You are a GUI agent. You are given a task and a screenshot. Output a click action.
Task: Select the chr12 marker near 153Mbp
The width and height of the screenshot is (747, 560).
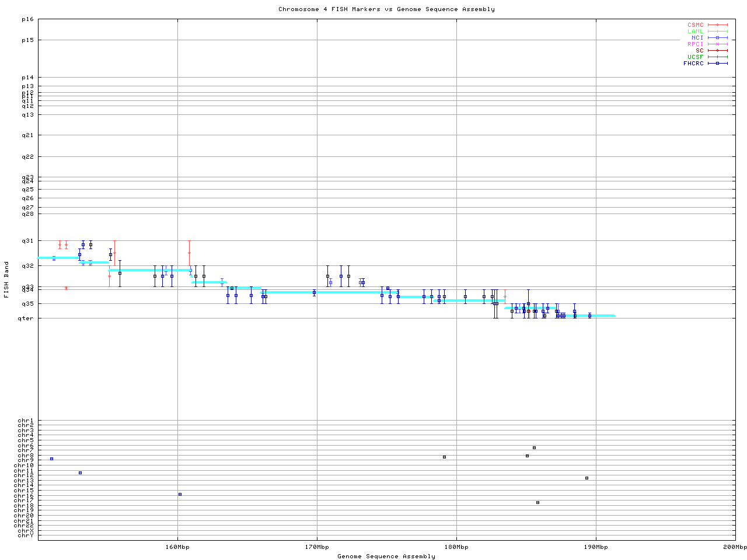[80, 473]
